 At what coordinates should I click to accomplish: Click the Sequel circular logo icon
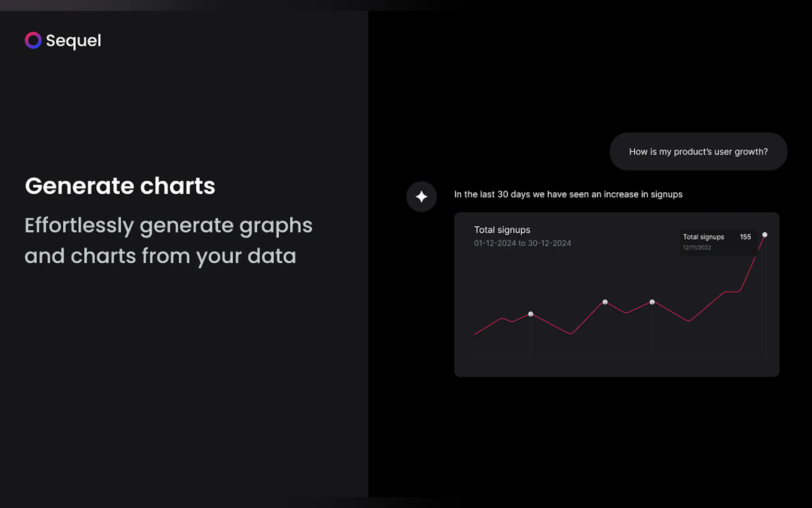[33, 40]
